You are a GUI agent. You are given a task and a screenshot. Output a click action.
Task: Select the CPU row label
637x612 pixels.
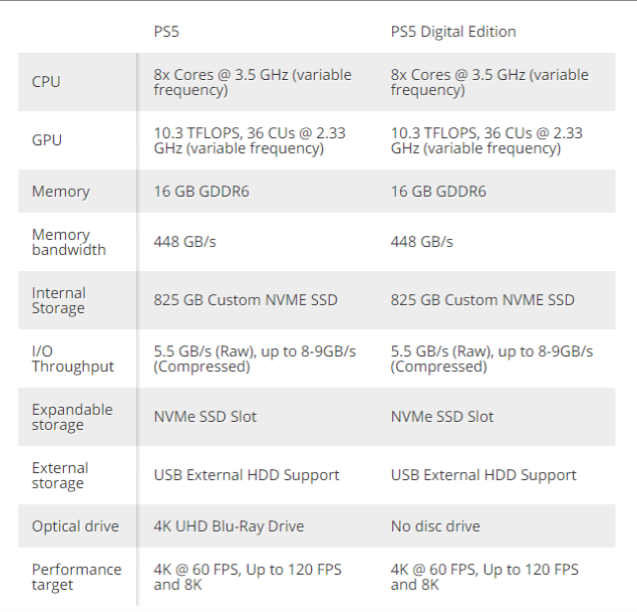[x=46, y=81]
